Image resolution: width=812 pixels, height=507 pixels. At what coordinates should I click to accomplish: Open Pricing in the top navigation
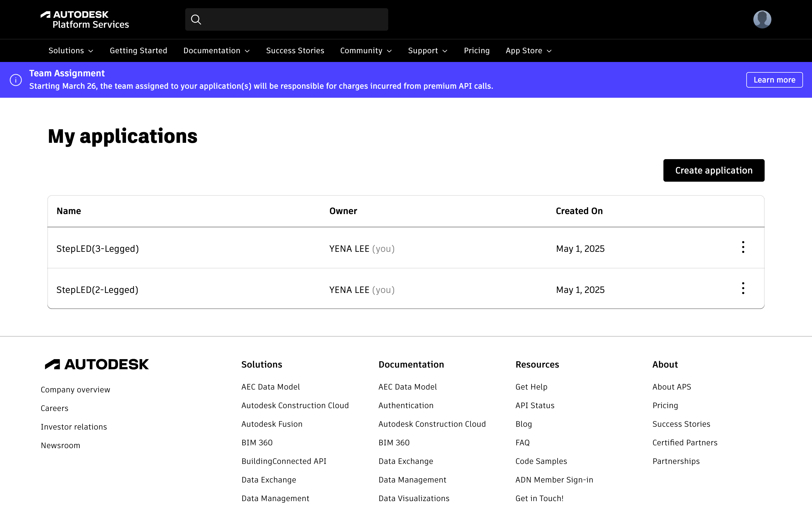(x=476, y=51)
